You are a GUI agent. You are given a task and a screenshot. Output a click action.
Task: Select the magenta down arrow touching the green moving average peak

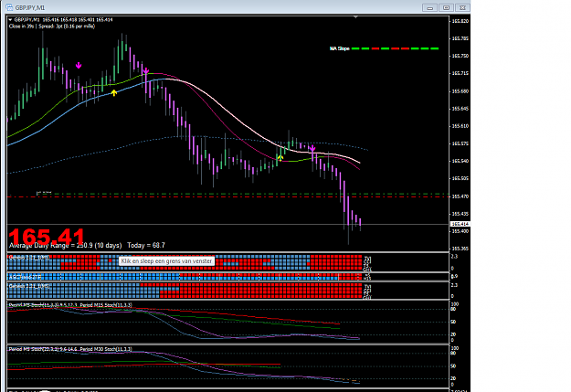click(x=145, y=70)
